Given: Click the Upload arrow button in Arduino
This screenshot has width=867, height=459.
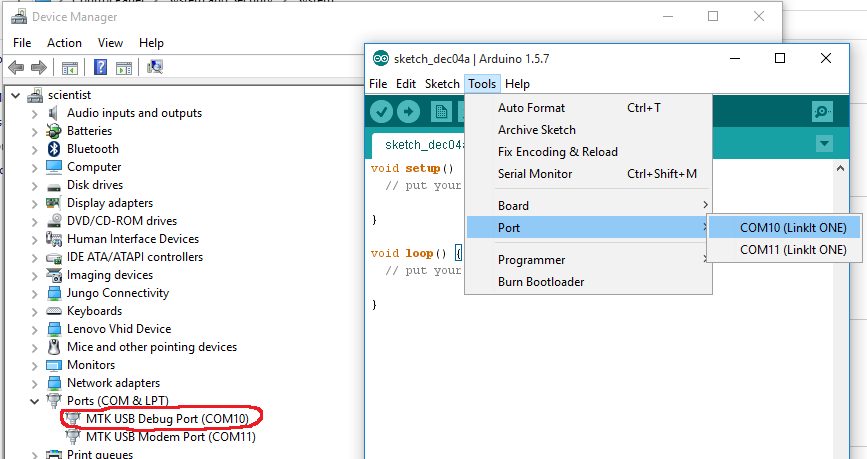Looking at the screenshot, I should click(x=409, y=112).
